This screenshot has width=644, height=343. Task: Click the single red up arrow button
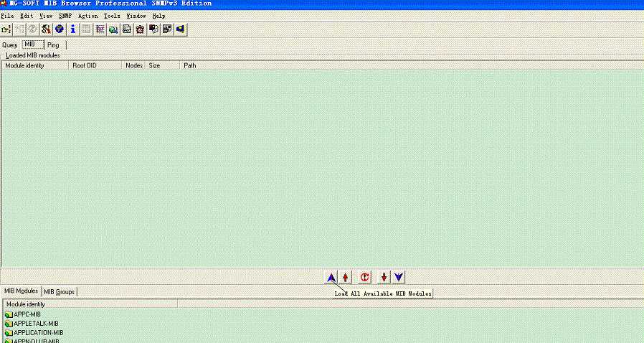click(x=346, y=277)
